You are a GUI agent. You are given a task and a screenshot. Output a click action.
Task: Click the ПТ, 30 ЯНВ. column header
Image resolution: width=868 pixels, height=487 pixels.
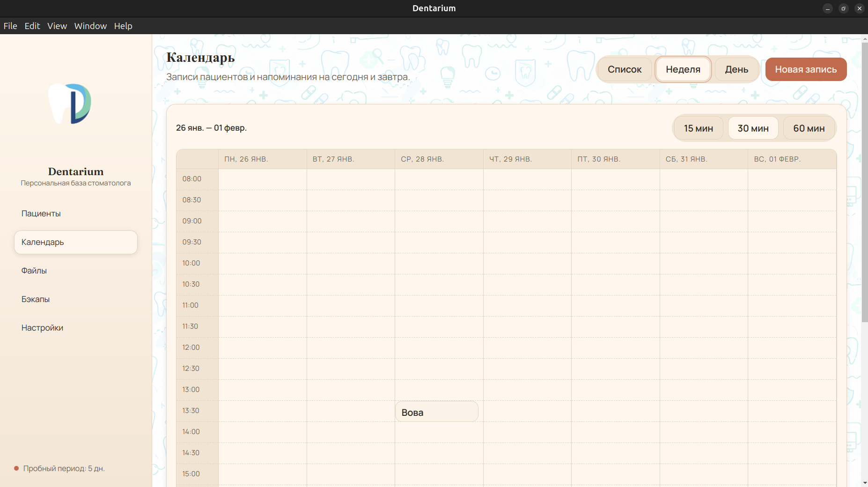[x=599, y=159]
